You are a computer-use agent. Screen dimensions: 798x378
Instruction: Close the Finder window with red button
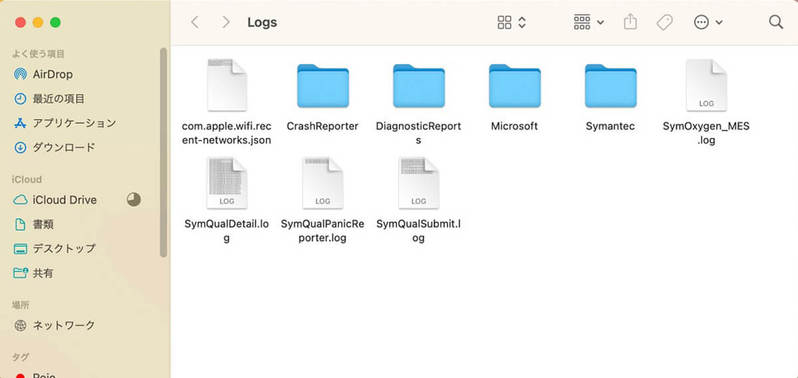click(x=20, y=22)
